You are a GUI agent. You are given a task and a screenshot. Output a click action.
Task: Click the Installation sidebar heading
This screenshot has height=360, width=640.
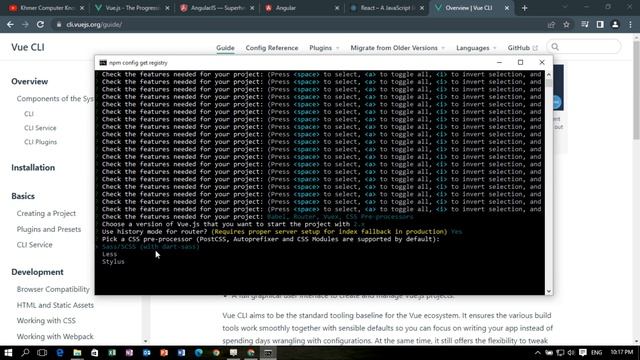tap(33, 168)
